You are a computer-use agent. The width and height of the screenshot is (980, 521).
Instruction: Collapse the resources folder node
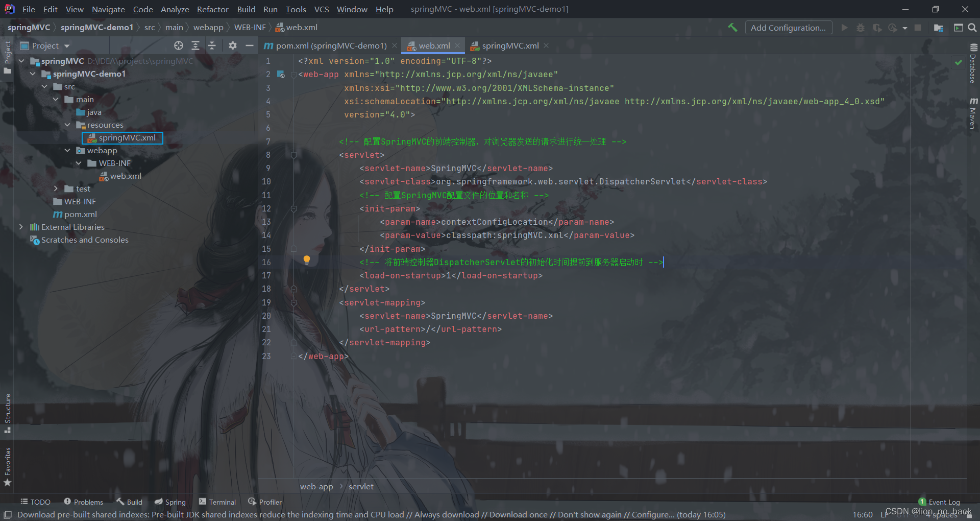tap(67, 125)
